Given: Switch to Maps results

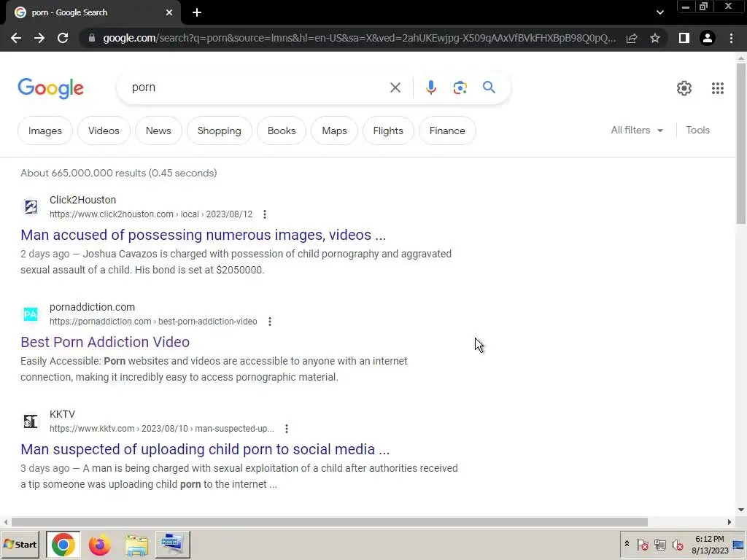Looking at the screenshot, I should point(334,131).
